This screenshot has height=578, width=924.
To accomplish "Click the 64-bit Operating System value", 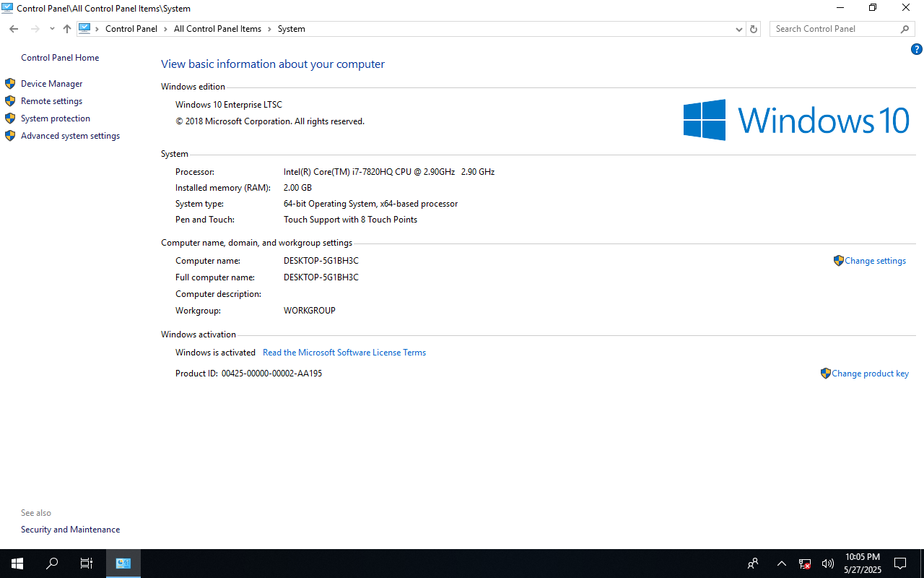I will tap(370, 204).
